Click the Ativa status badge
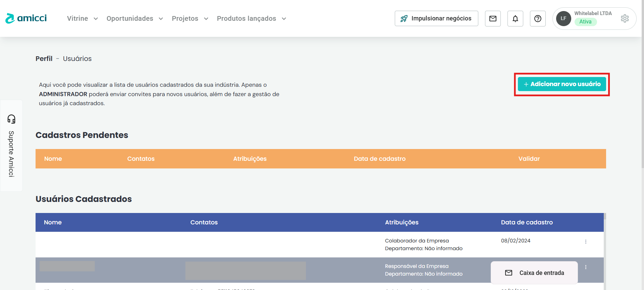Viewport: 644px width, 290px height. 585,22
